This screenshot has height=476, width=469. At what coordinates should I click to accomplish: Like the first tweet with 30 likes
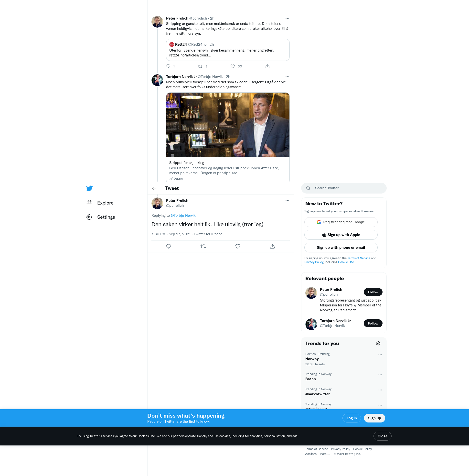click(x=233, y=66)
